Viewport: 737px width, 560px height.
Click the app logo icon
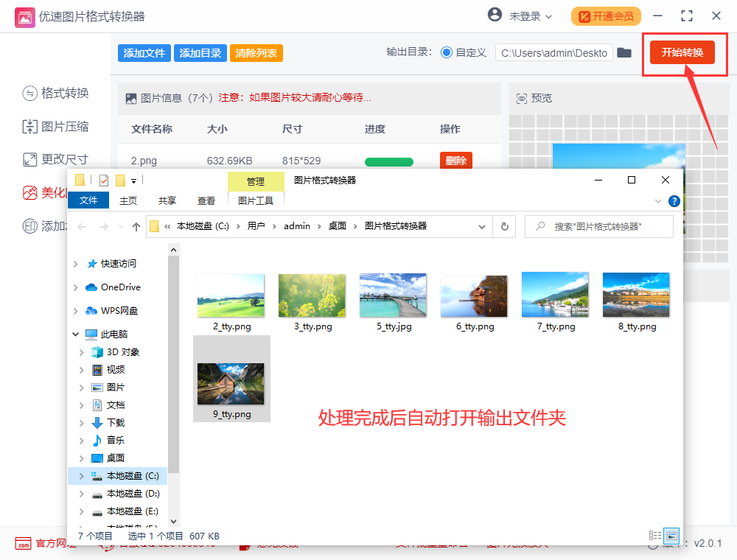click(x=24, y=18)
